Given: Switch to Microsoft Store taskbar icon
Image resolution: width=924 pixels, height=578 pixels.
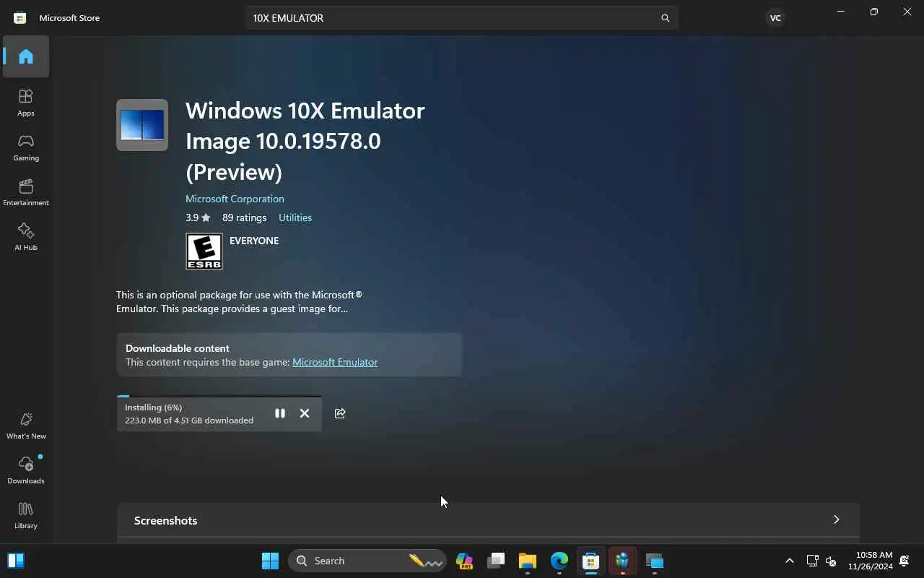Looking at the screenshot, I should (x=591, y=561).
